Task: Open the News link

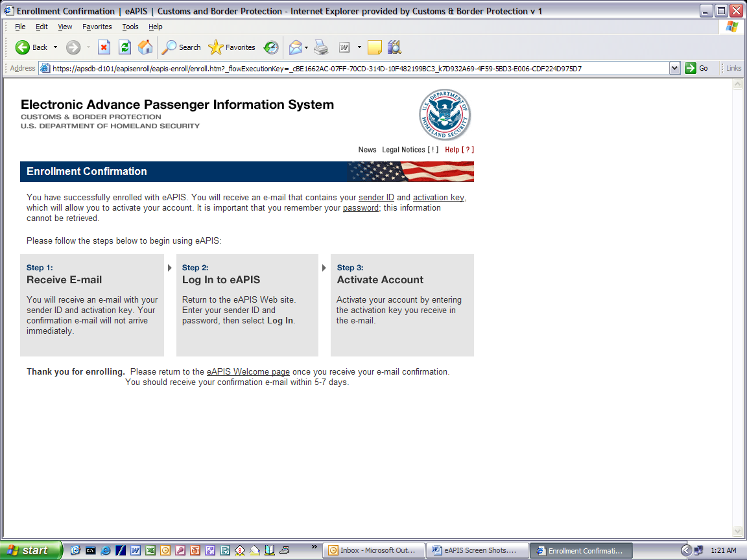Action: [367, 150]
